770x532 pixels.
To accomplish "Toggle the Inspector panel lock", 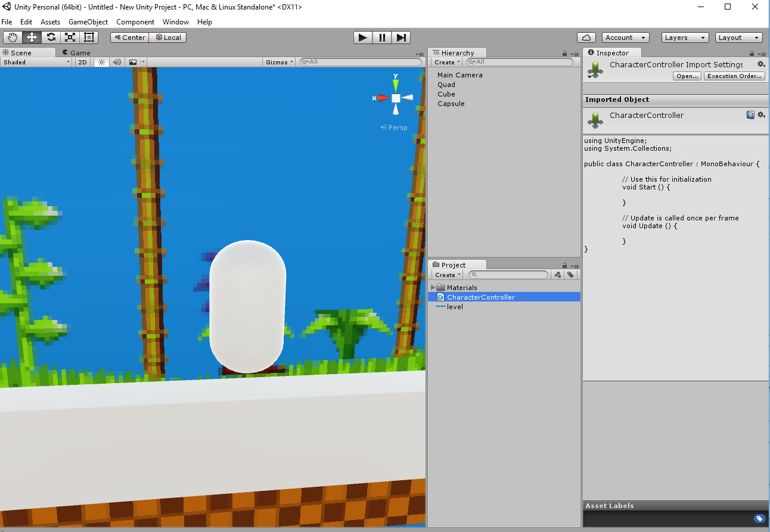I will 752,54.
